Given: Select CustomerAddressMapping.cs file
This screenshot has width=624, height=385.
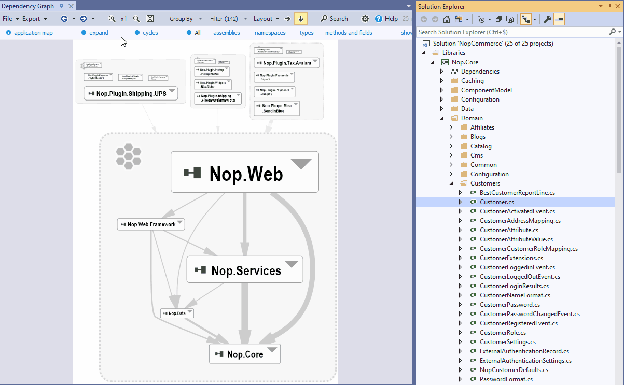Looking at the screenshot, I should click(x=520, y=221).
